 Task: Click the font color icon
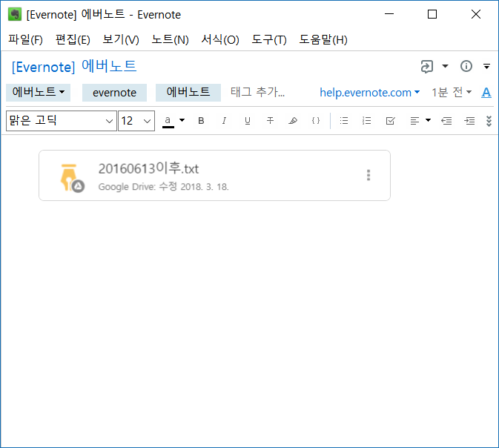[168, 122]
